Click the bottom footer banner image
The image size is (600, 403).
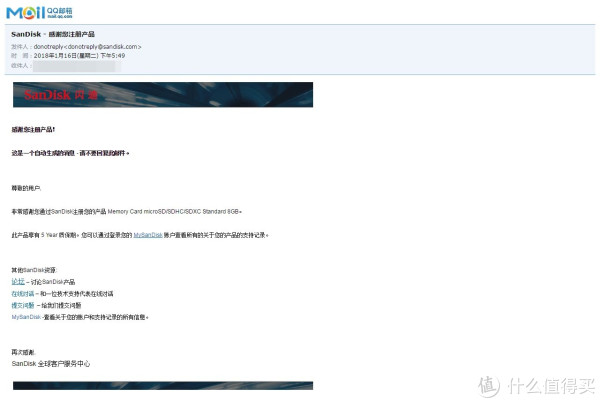[162, 385]
